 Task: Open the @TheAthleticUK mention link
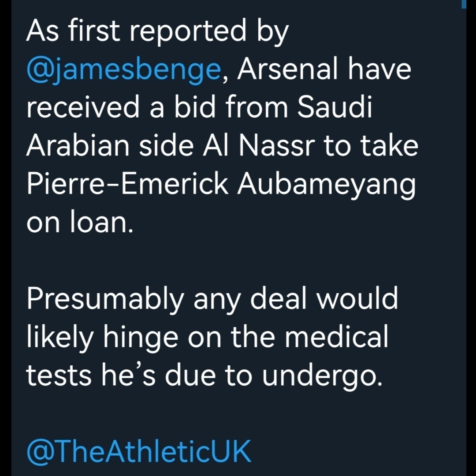pyautogui.click(x=138, y=451)
